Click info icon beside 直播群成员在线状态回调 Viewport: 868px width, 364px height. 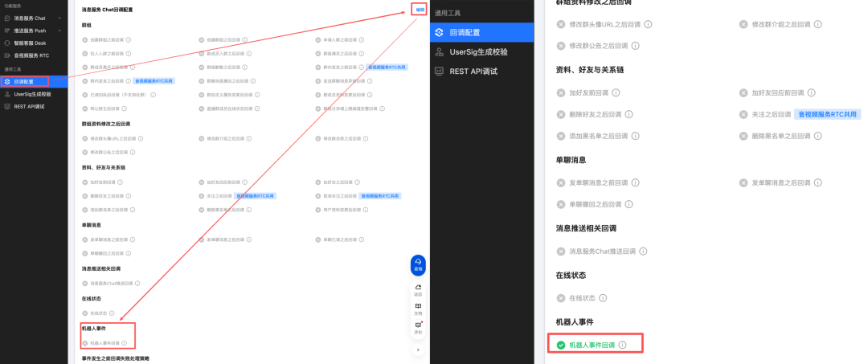[256, 108]
